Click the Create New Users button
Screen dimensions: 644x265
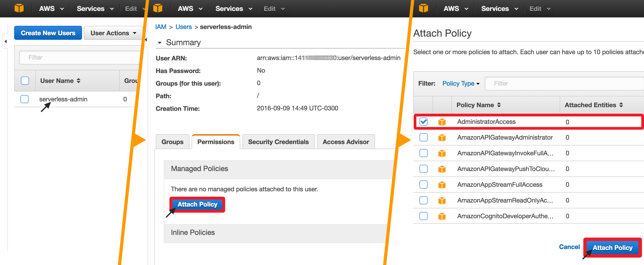tap(48, 33)
